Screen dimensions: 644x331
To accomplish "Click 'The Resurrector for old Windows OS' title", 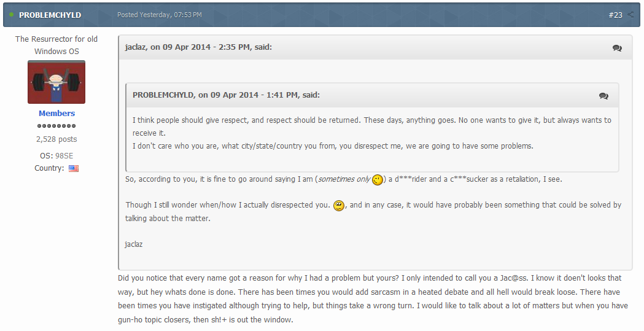I will click(x=56, y=45).
